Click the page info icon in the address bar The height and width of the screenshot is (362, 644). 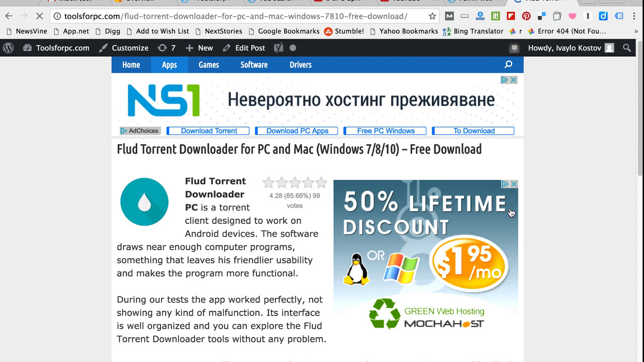[57, 16]
